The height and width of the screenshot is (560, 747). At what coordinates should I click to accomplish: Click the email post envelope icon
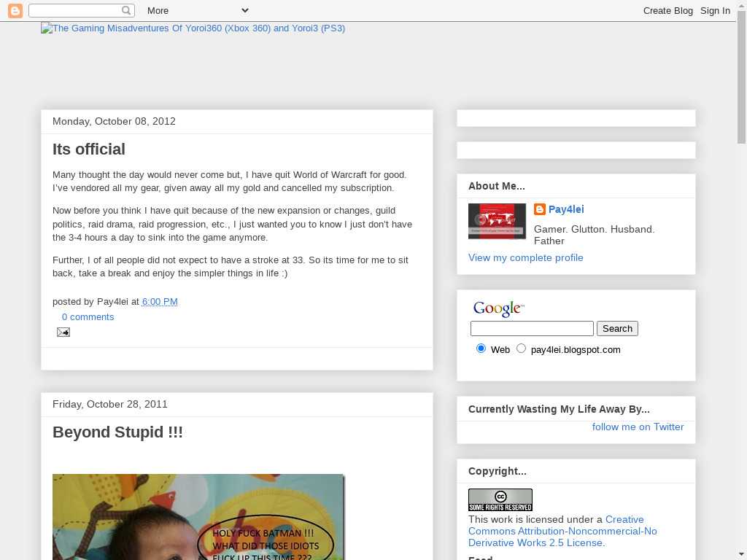coord(63,332)
